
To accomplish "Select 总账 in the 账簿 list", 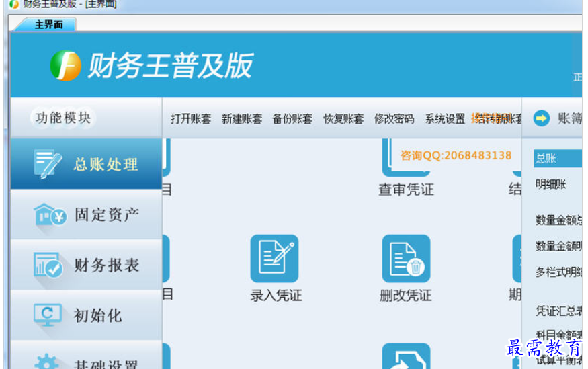I will coord(558,158).
